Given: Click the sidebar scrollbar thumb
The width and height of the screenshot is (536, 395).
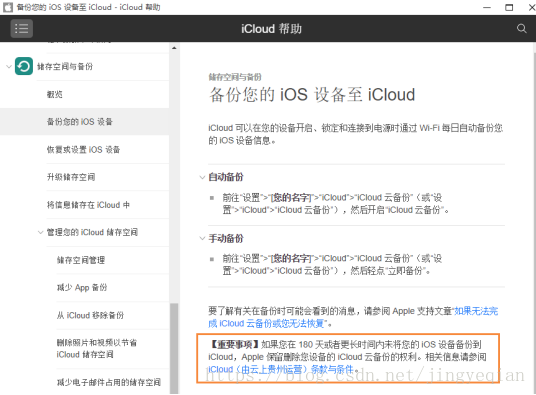Looking at the screenshot, I should coord(174,348).
